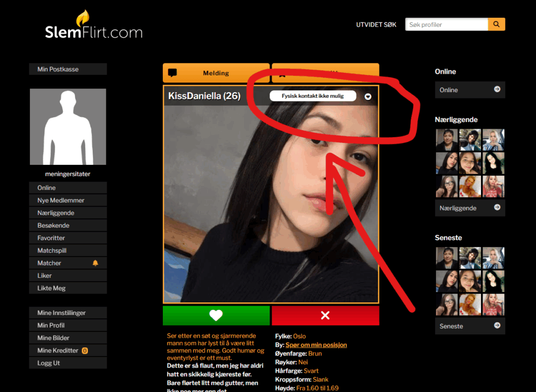Go home via the SlemFlirt.com logo

click(x=94, y=25)
